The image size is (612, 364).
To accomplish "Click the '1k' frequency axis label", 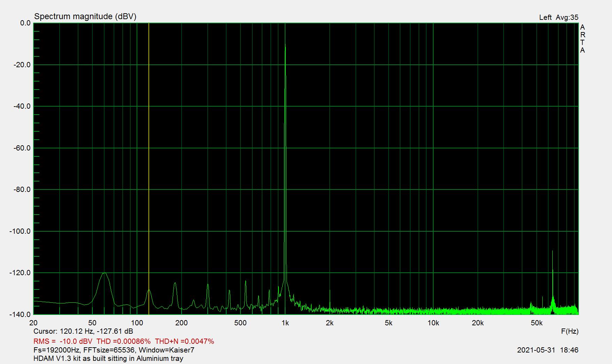I will pos(285,323).
